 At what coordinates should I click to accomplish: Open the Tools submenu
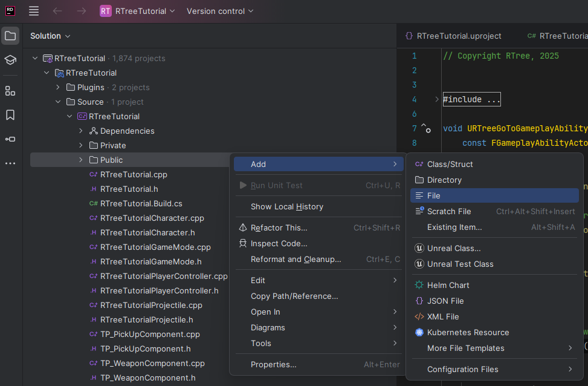pos(318,343)
